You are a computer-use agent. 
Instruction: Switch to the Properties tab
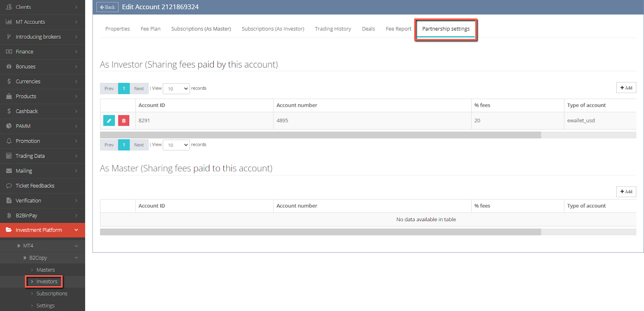click(x=118, y=29)
